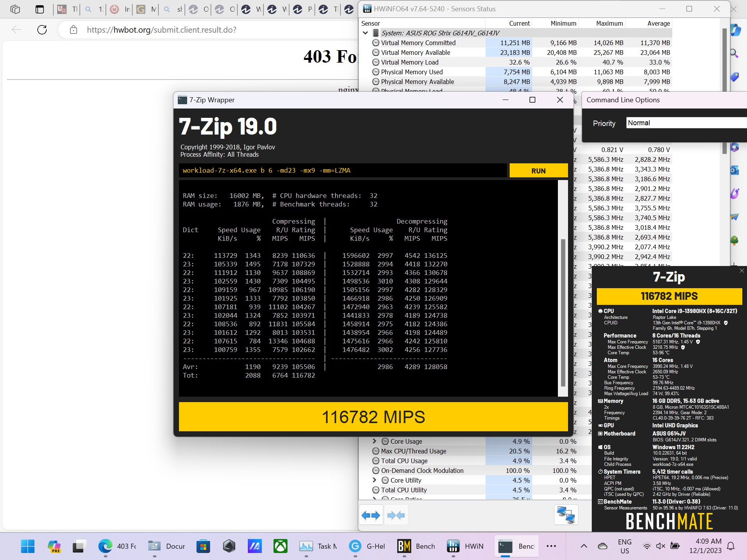Expand the Core Utility row

[x=374, y=480]
